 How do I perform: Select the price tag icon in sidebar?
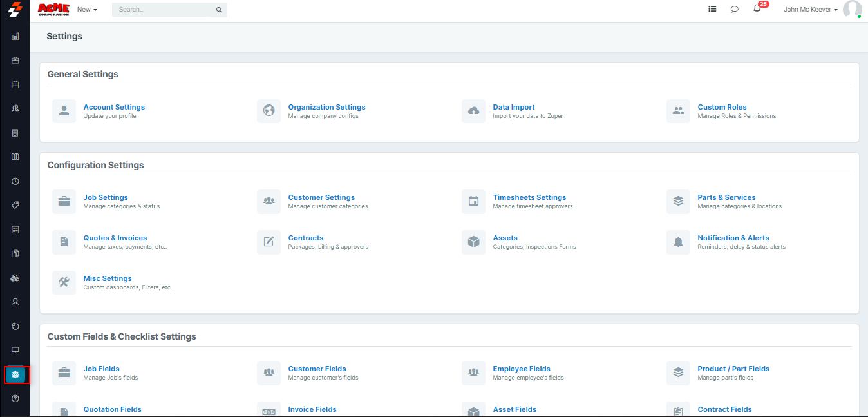point(15,205)
